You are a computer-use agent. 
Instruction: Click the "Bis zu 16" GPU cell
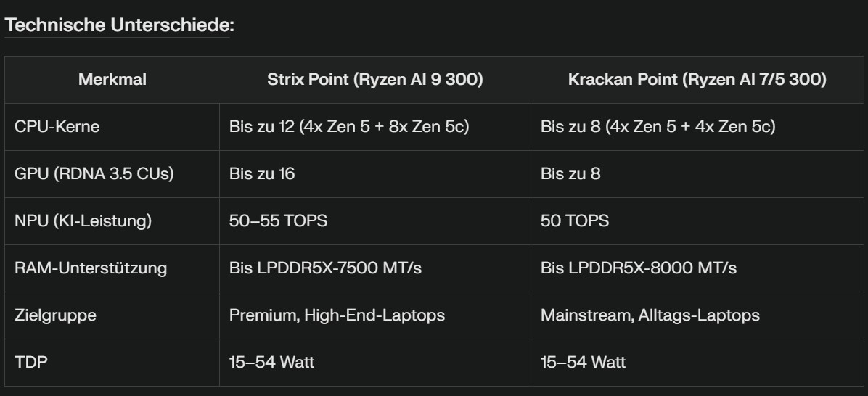262,174
